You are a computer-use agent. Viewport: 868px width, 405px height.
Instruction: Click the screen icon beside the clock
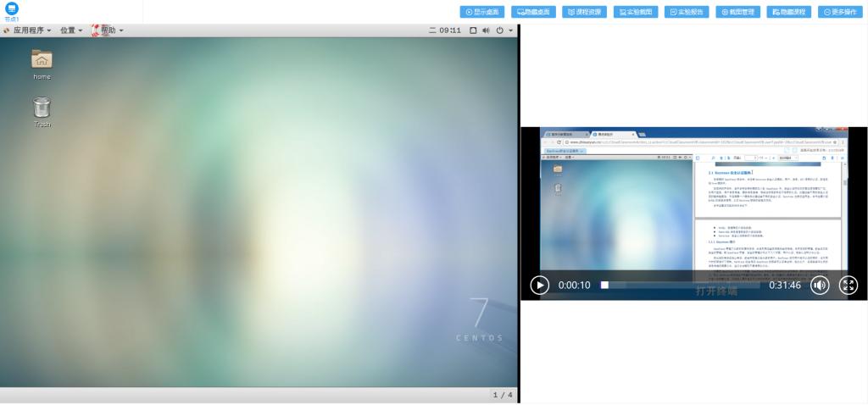[472, 31]
